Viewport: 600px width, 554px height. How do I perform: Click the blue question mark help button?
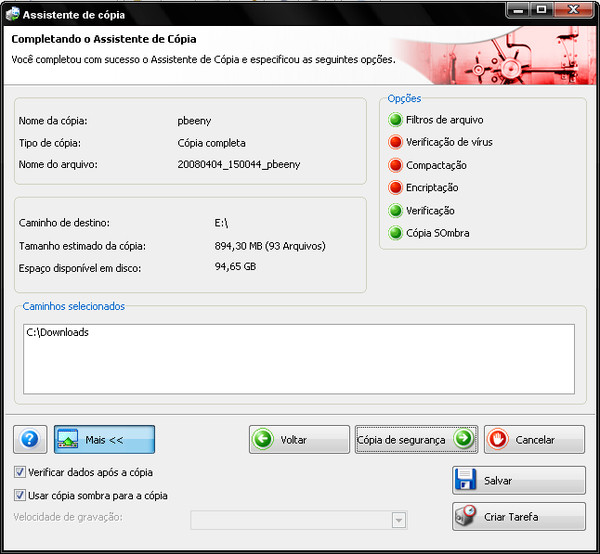(30, 439)
